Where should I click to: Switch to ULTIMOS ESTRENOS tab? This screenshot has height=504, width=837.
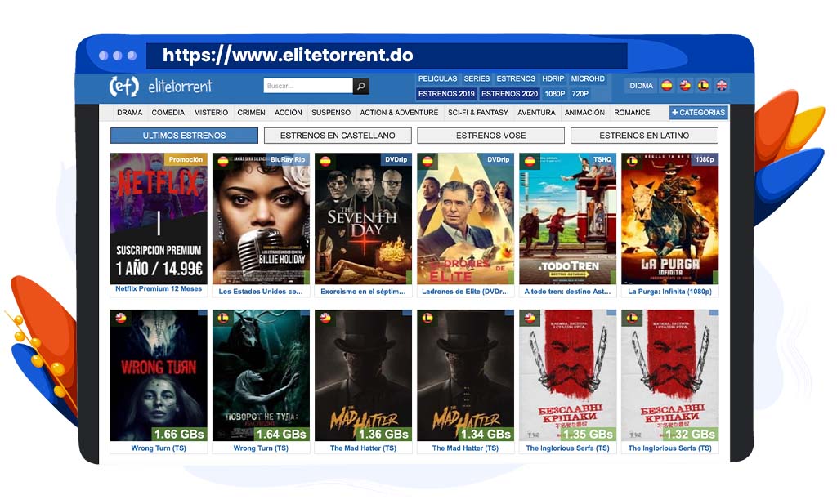click(x=184, y=136)
